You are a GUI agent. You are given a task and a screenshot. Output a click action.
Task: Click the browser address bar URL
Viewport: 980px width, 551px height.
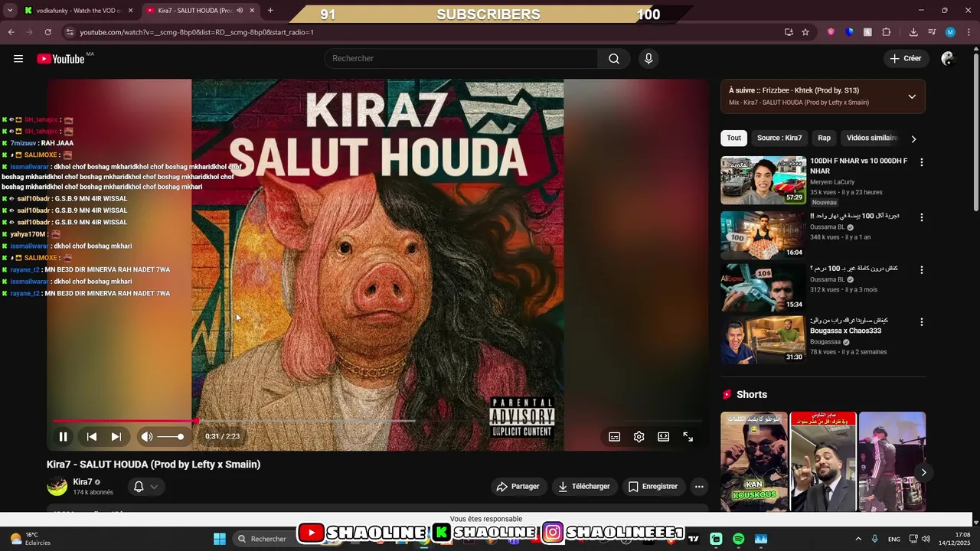coord(197,32)
